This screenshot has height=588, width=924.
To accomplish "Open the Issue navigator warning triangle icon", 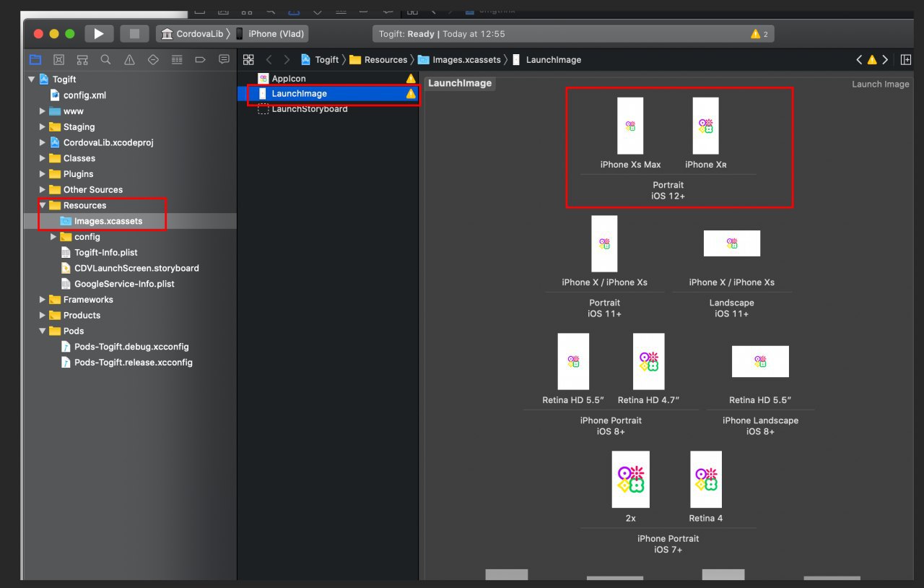I will click(129, 59).
